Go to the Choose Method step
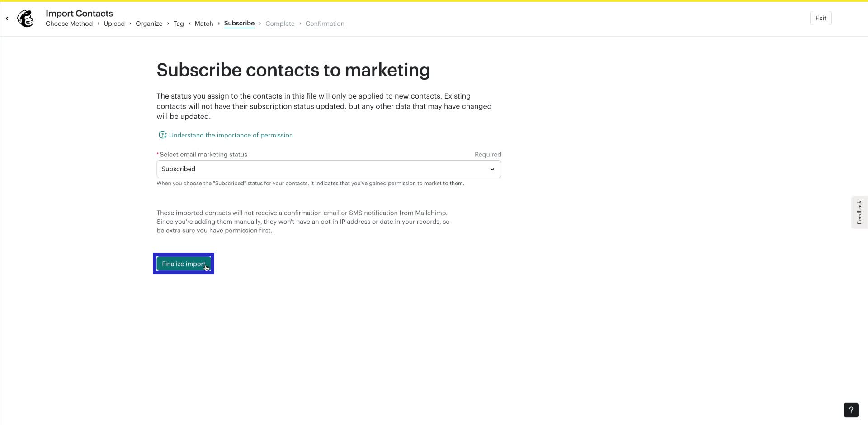This screenshot has width=868, height=425. point(69,23)
